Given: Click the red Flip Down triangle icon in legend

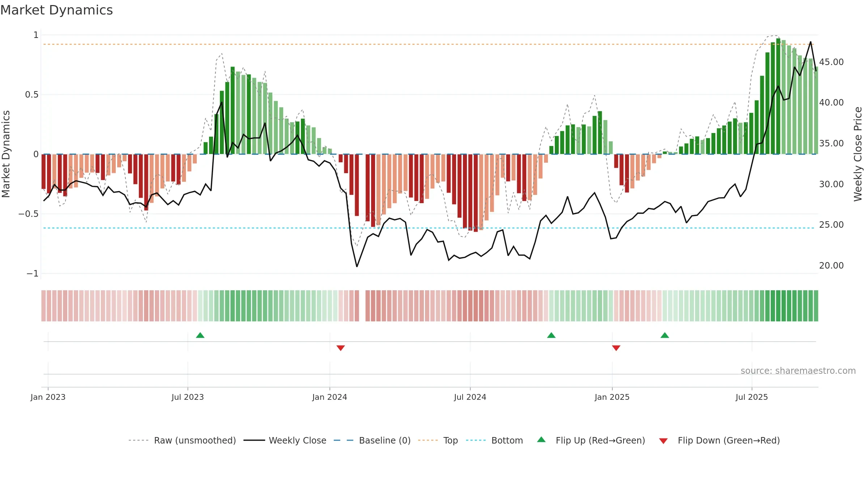Looking at the screenshot, I should pyautogui.click(x=663, y=441).
